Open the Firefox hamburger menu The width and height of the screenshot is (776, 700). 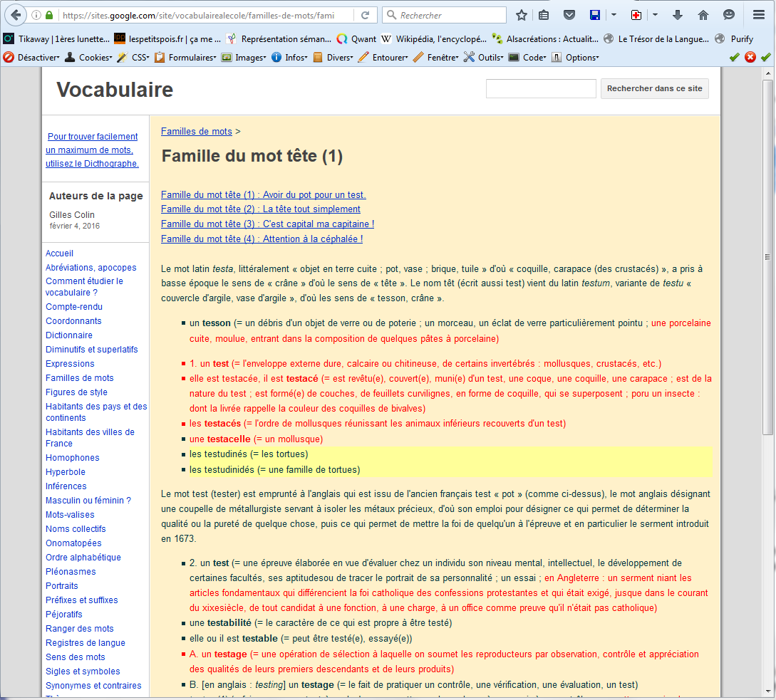[758, 15]
